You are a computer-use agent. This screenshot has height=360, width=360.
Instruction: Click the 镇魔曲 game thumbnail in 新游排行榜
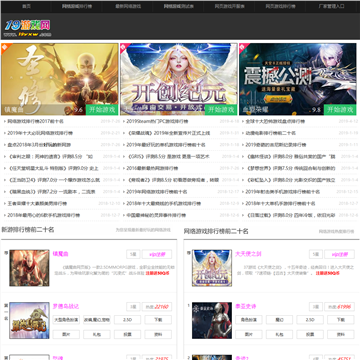coord(29,268)
